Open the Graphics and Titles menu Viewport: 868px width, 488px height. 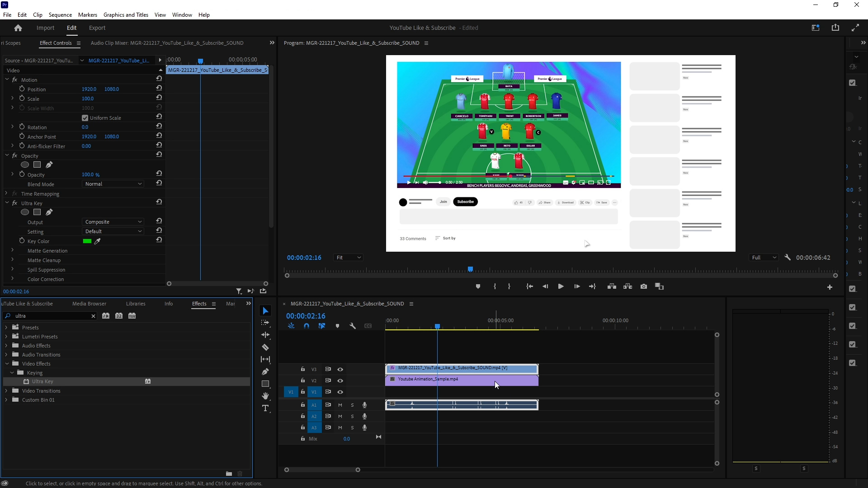[126, 14]
